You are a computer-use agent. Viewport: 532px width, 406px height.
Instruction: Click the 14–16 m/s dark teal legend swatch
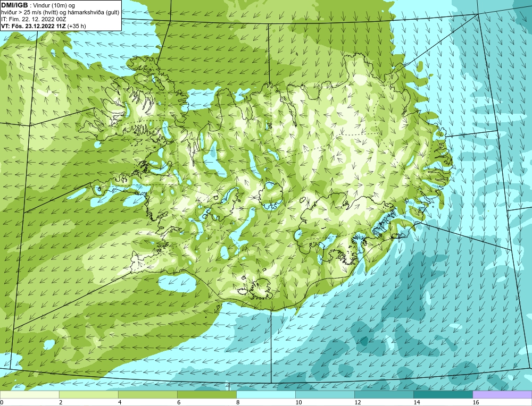[x=443, y=394]
